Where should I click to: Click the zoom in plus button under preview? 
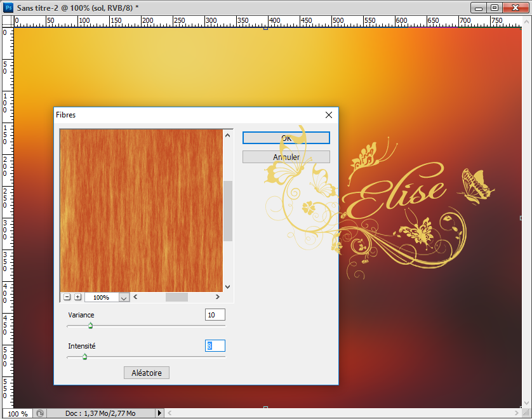tap(77, 296)
